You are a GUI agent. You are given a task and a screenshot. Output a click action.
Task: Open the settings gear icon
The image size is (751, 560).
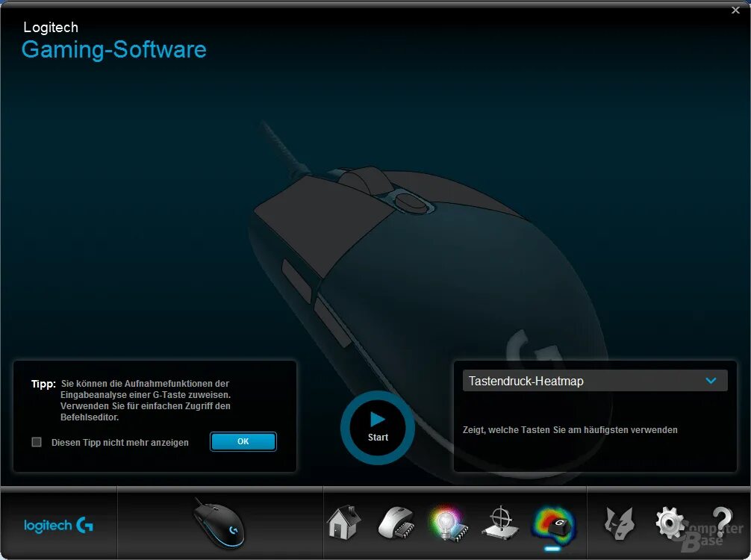click(670, 523)
